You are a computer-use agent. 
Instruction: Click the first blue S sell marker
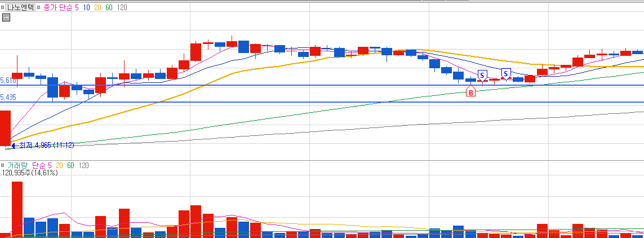click(x=483, y=75)
